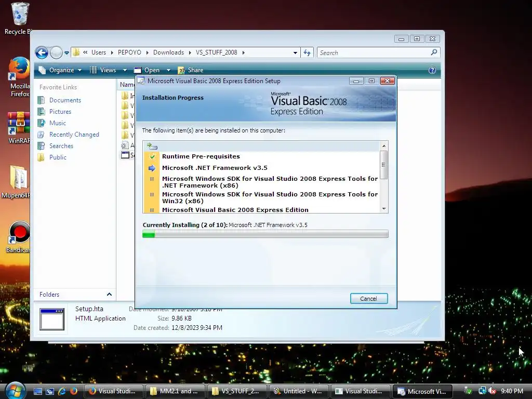The height and width of the screenshot is (399, 532).
Task: Click the install list scroll up arrow
Action: [384, 146]
